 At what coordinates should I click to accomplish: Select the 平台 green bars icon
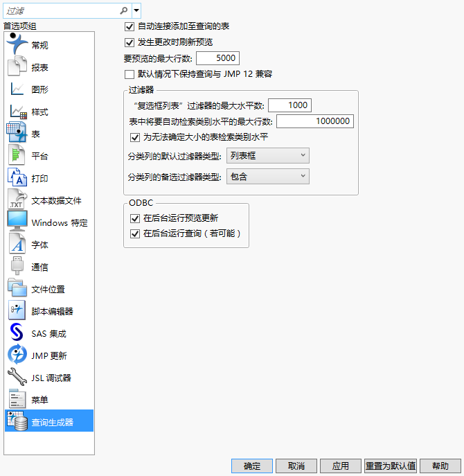click(x=17, y=155)
